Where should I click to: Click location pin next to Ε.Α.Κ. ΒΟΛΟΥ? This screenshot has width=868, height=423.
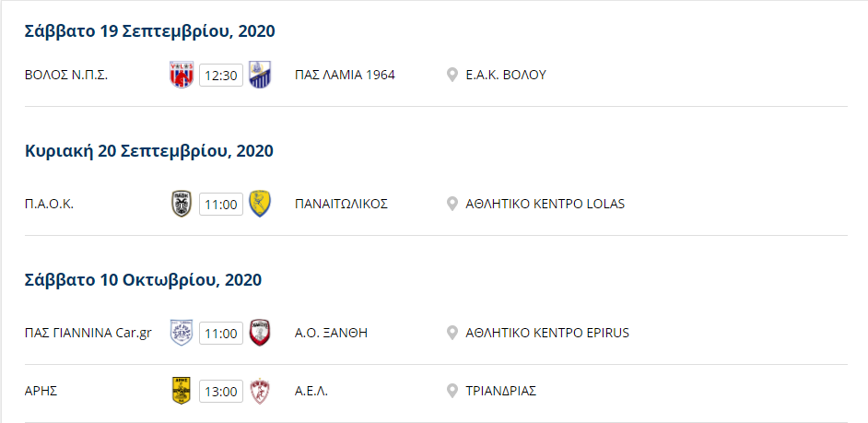point(452,76)
